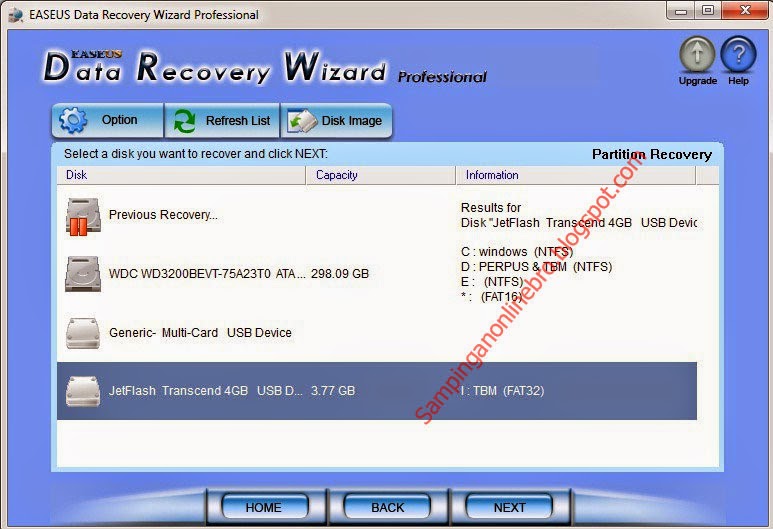The image size is (773, 529).
Task: Select WDC WD3200BEVT-75A23T0 ATA disk row
Action: (x=377, y=274)
